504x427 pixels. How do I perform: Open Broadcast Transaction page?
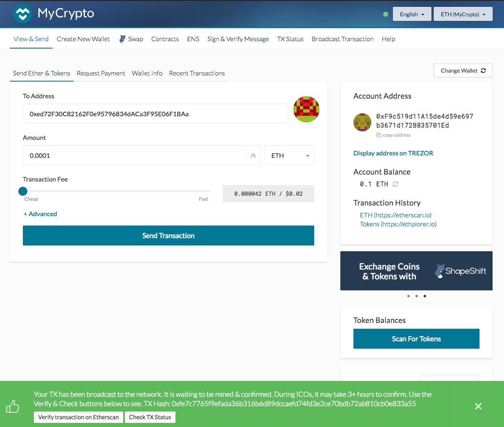(x=343, y=39)
